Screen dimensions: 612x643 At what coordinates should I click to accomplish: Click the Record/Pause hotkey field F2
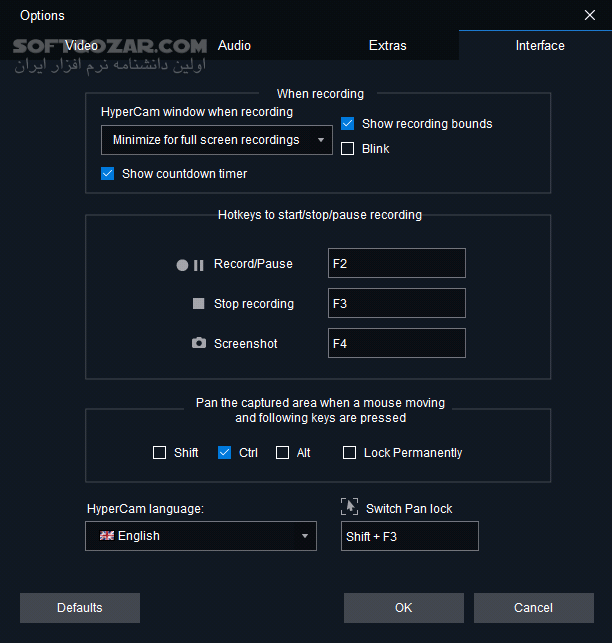click(396, 264)
